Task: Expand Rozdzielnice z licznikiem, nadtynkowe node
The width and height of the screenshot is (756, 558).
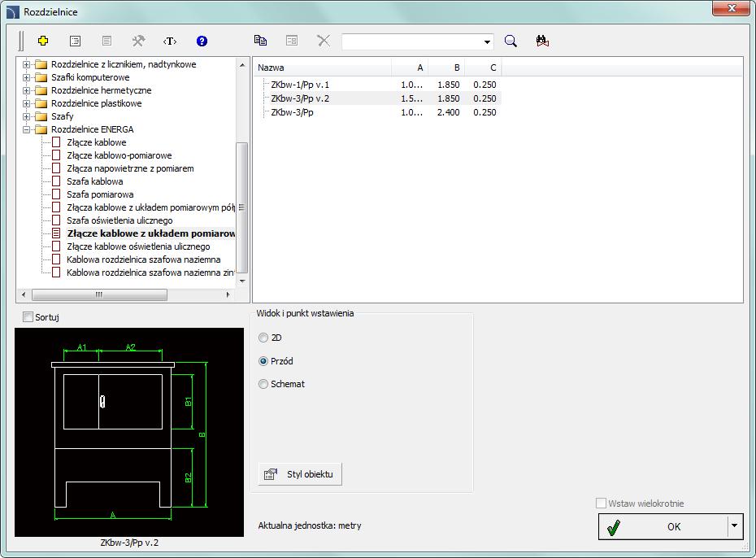Action: 27,64
